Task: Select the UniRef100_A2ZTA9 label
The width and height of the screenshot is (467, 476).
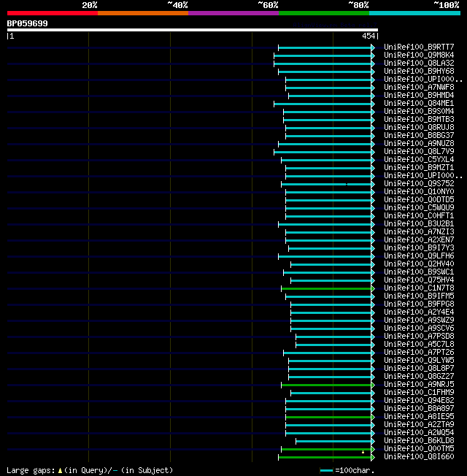Action: (x=419, y=425)
